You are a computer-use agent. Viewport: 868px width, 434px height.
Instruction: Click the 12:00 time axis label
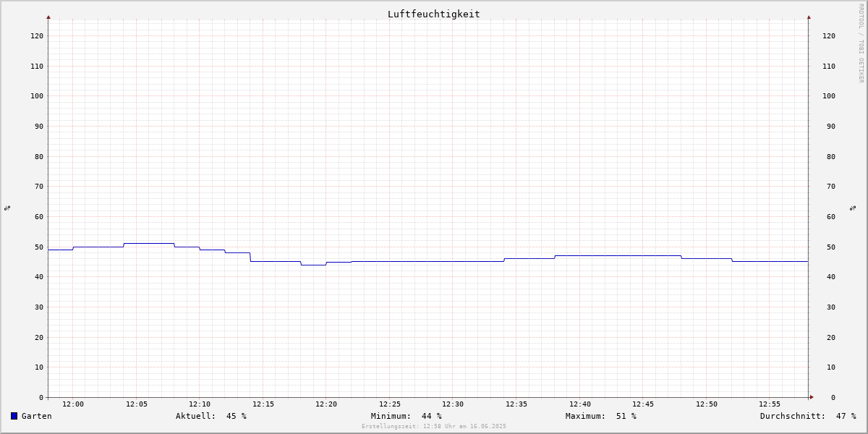[73, 404]
